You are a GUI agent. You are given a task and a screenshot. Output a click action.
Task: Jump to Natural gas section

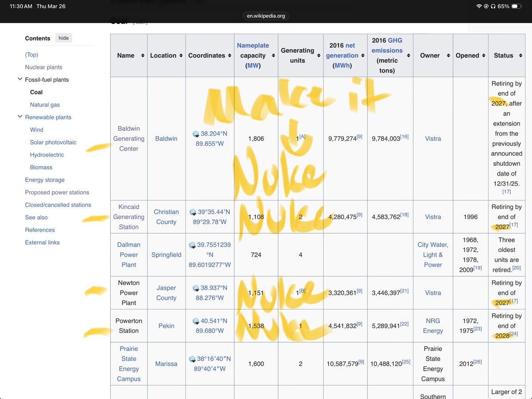coord(45,105)
